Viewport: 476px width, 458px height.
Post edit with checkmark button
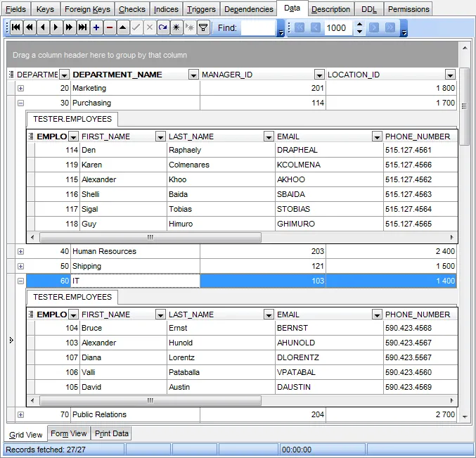(x=136, y=27)
